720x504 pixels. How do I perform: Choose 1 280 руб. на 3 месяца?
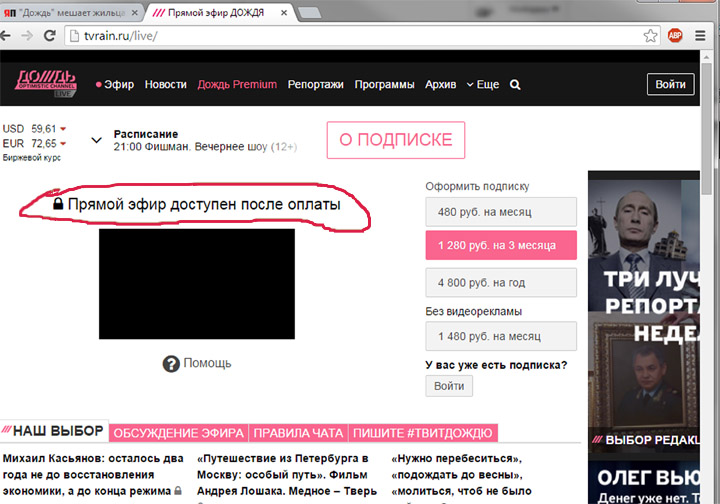[501, 245]
